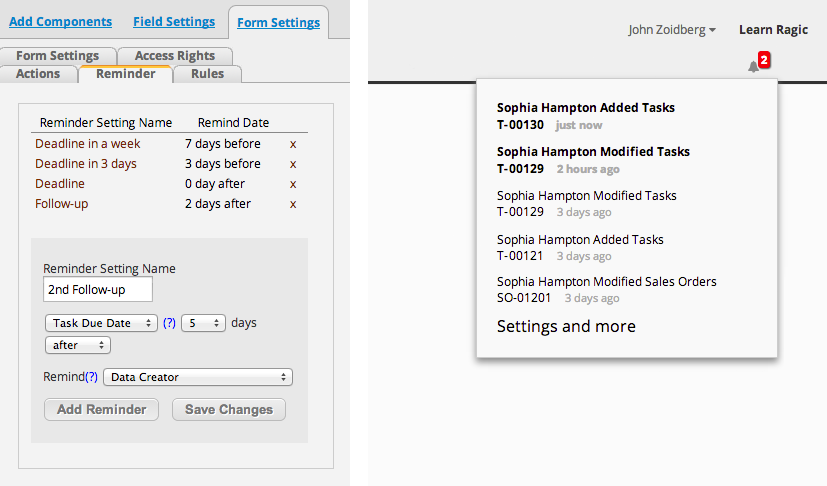The image size is (827, 486).
Task: Delete the 'Follow-up' reminder with x
Action: tap(292, 204)
